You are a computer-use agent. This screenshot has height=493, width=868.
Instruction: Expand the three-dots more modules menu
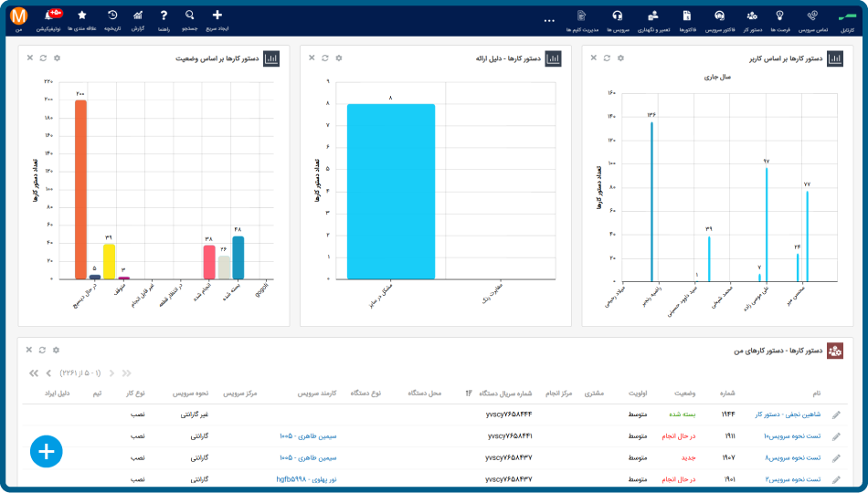(548, 21)
